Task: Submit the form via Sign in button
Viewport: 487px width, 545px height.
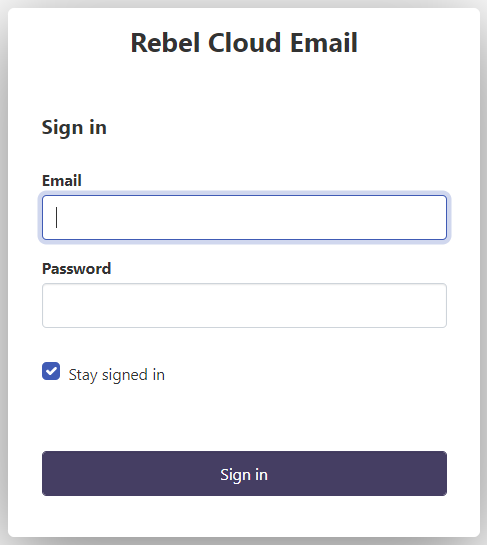Action: tap(244, 473)
